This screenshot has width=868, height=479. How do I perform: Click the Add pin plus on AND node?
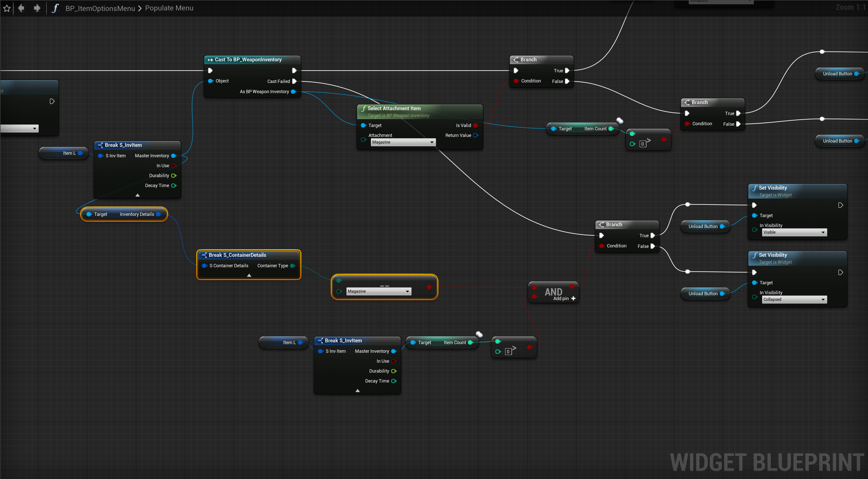pyautogui.click(x=573, y=299)
